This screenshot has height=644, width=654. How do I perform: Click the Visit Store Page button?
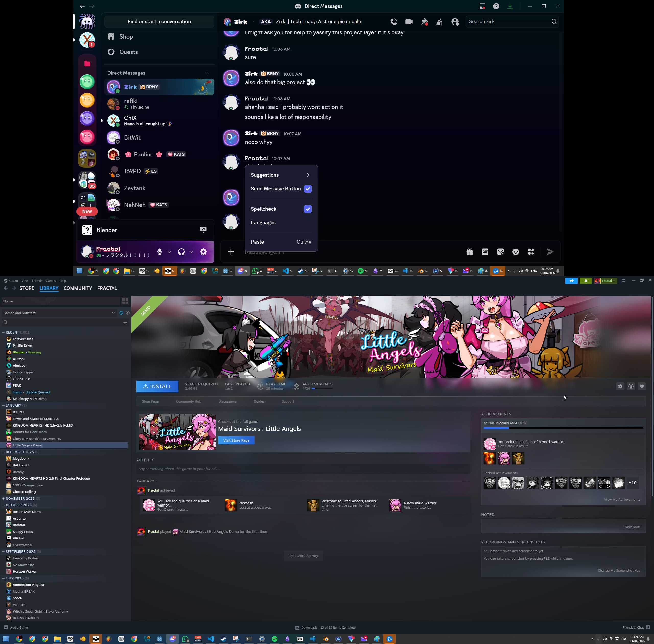tap(236, 440)
